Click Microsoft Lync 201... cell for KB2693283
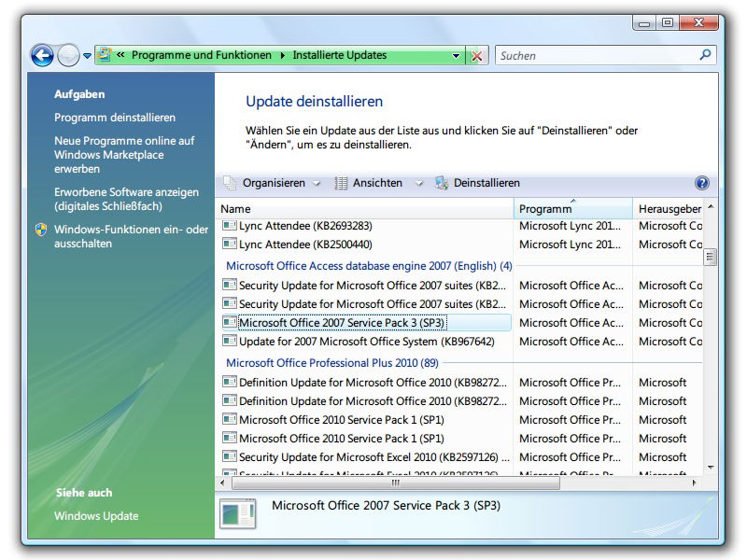 [x=571, y=226]
